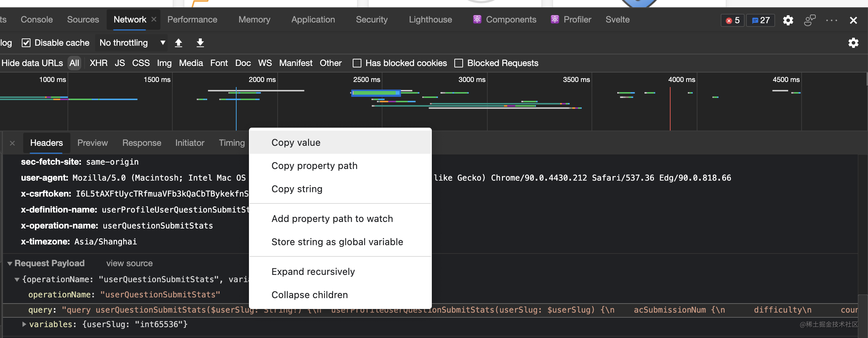Open the console error counter showing 5 errors
The height and width of the screenshot is (338, 868).
(733, 20)
